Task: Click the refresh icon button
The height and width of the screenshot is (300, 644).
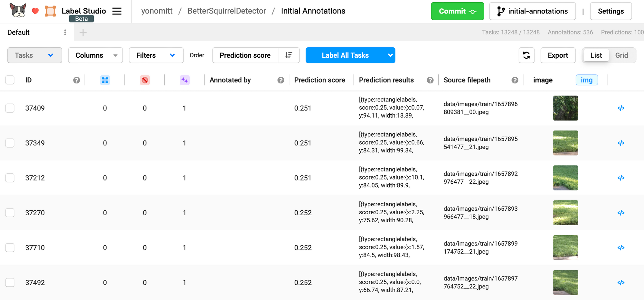Action: pos(526,55)
